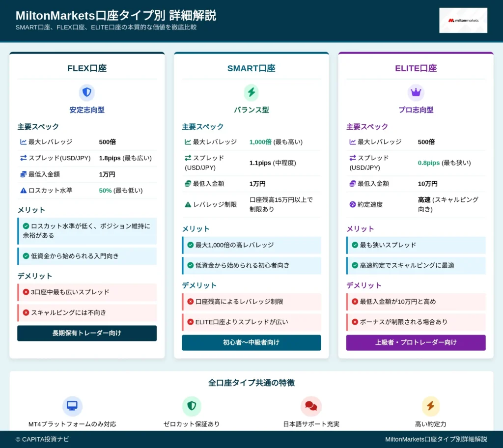Image resolution: width=503 pixels, height=448 pixels.
Task: Click the coins icon beside SMART 最低入金額
Action: click(188, 184)
